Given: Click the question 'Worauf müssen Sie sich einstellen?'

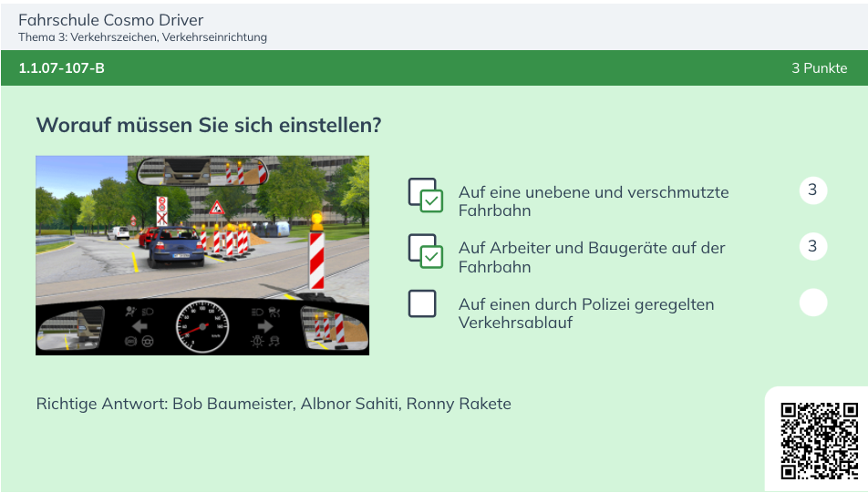Looking at the screenshot, I should (x=209, y=125).
